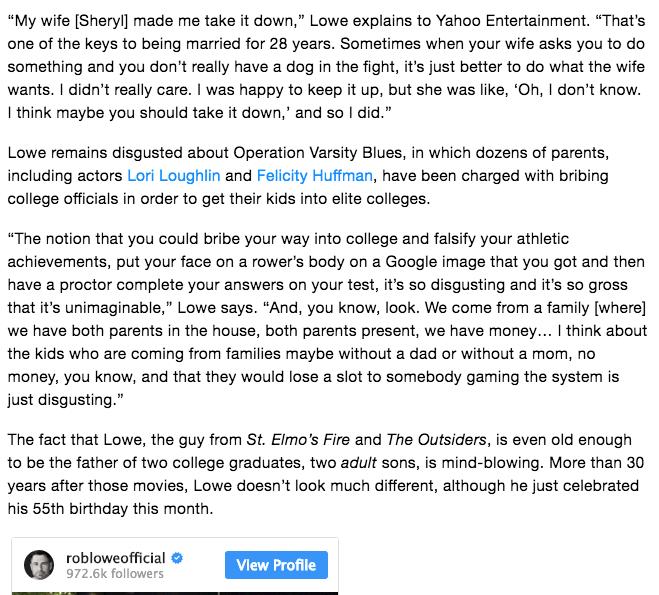The height and width of the screenshot is (595, 659).
Task: Click the robloweofficial profile avatar
Action: pyautogui.click(x=39, y=565)
